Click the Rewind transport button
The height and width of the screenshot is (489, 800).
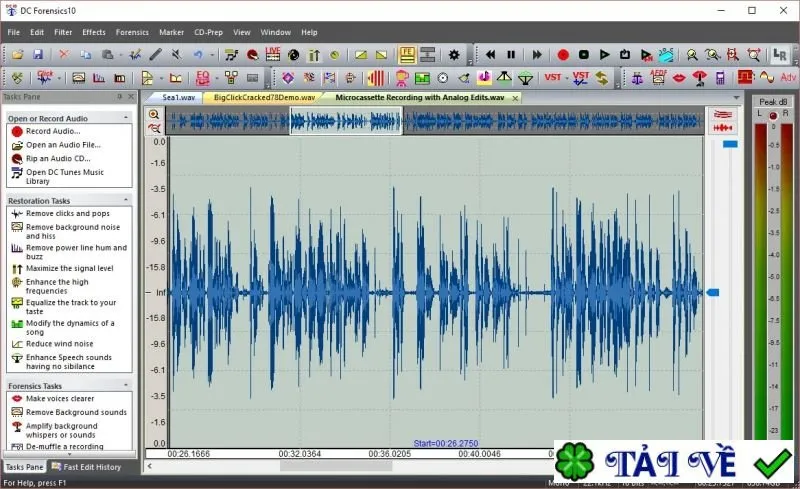pos(490,55)
